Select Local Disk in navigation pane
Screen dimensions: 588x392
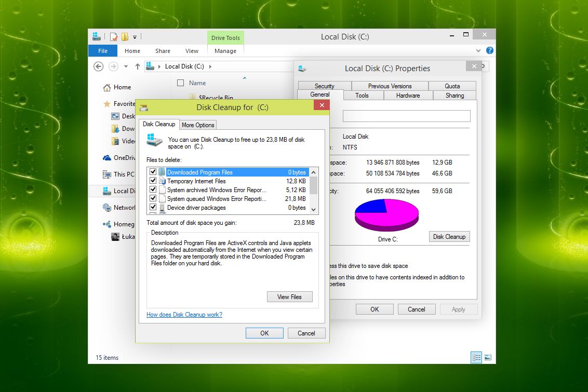[x=119, y=191]
